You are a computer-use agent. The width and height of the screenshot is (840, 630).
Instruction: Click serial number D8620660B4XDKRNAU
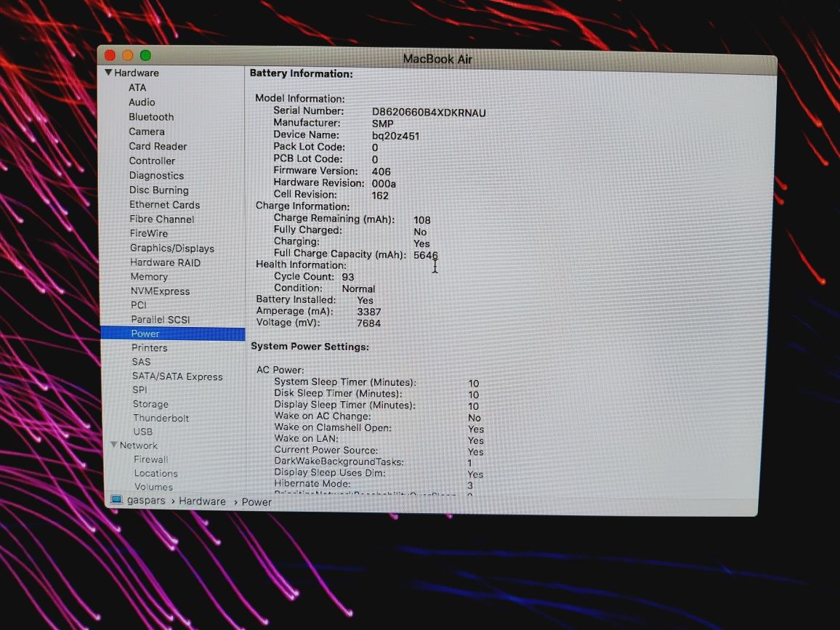click(x=429, y=113)
